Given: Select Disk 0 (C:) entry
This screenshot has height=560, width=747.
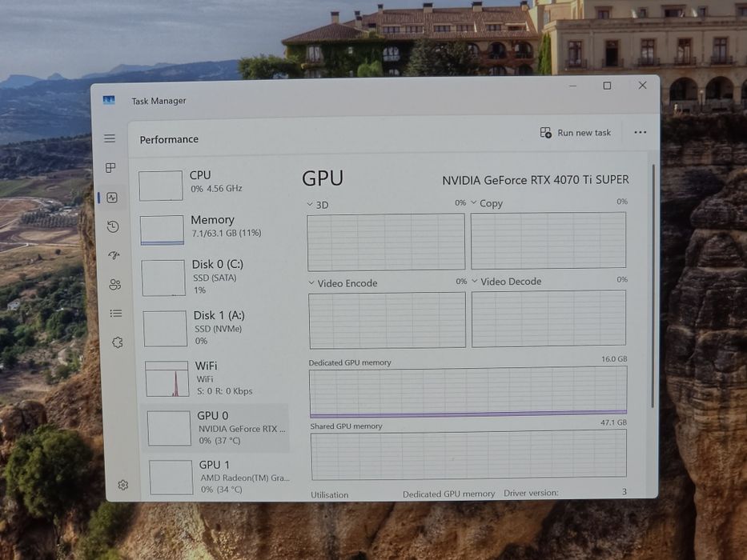Looking at the screenshot, I should (x=215, y=277).
